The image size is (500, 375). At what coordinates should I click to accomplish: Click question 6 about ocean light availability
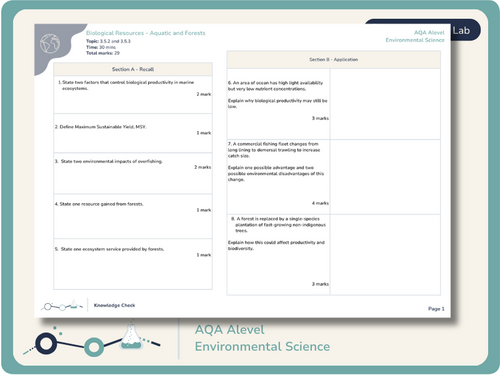tap(276, 86)
